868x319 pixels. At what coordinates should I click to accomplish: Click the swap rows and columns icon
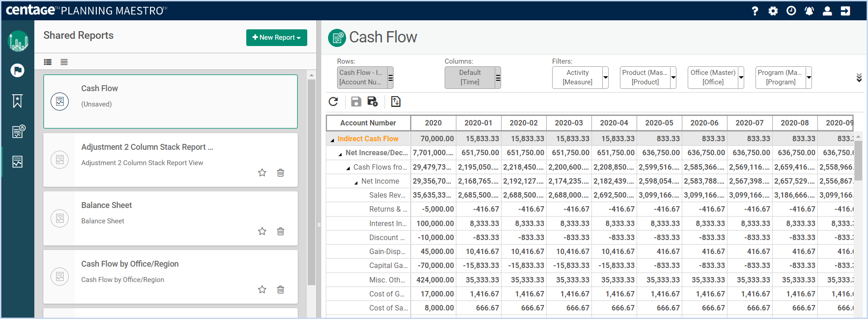396,102
